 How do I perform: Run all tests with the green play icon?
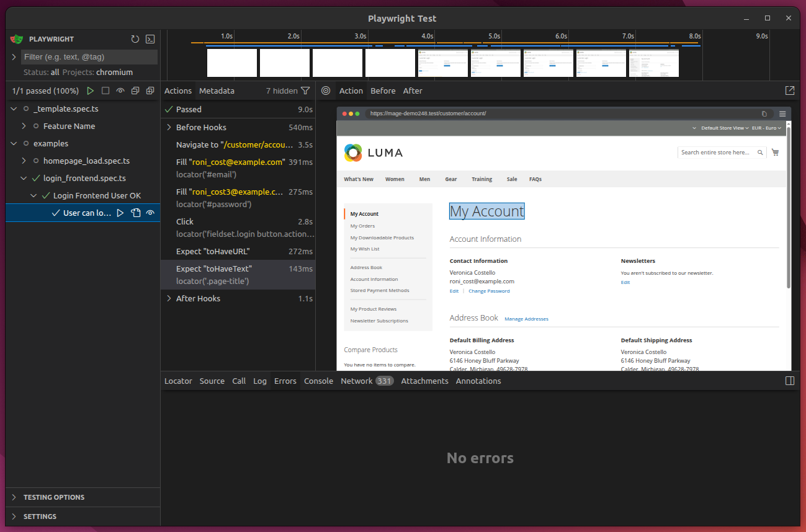[91, 91]
